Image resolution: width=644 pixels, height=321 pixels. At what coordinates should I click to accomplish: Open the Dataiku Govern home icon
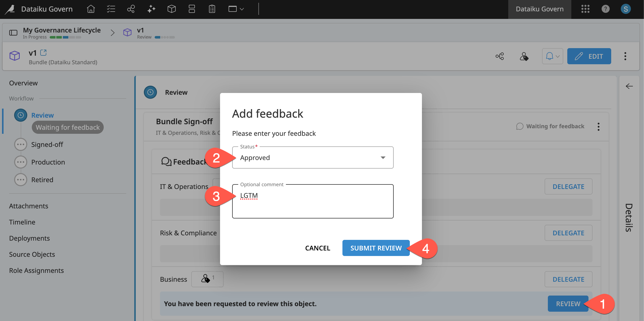(x=90, y=9)
